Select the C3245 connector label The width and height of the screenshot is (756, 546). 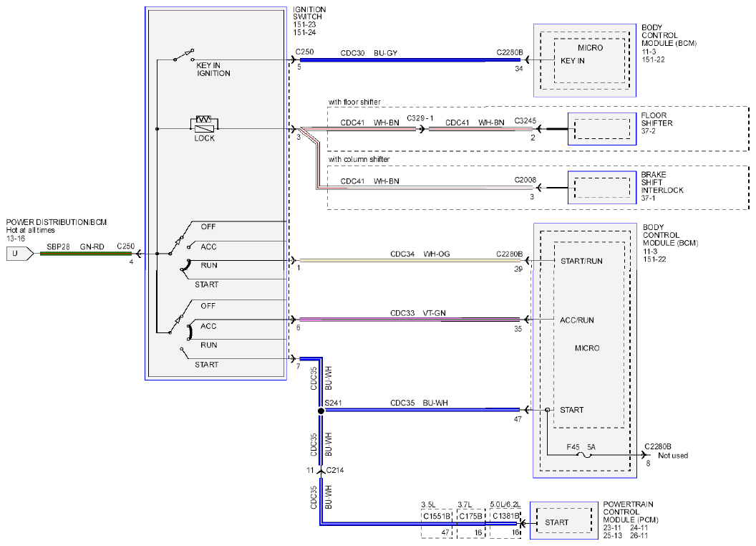pyautogui.click(x=525, y=120)
